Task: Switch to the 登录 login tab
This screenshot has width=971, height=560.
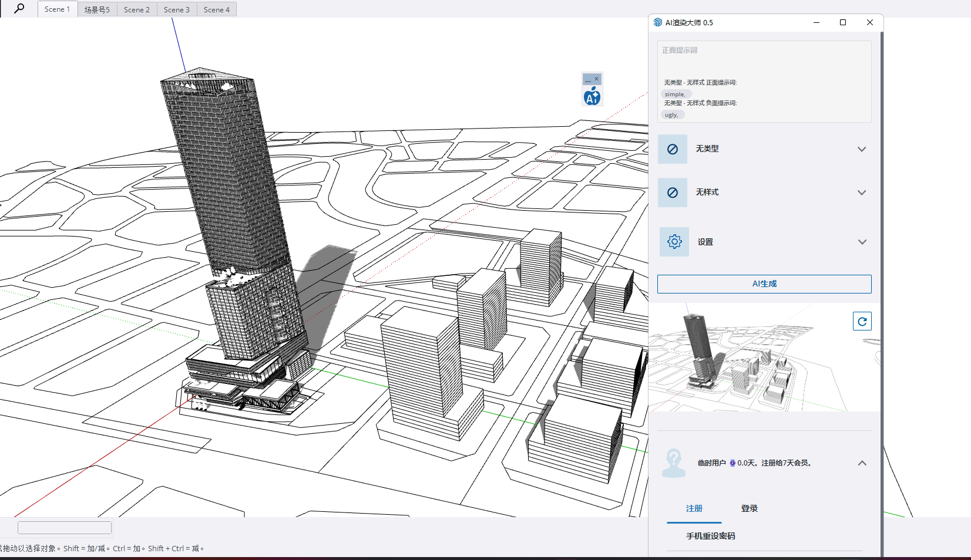Action: pos(749,508)
